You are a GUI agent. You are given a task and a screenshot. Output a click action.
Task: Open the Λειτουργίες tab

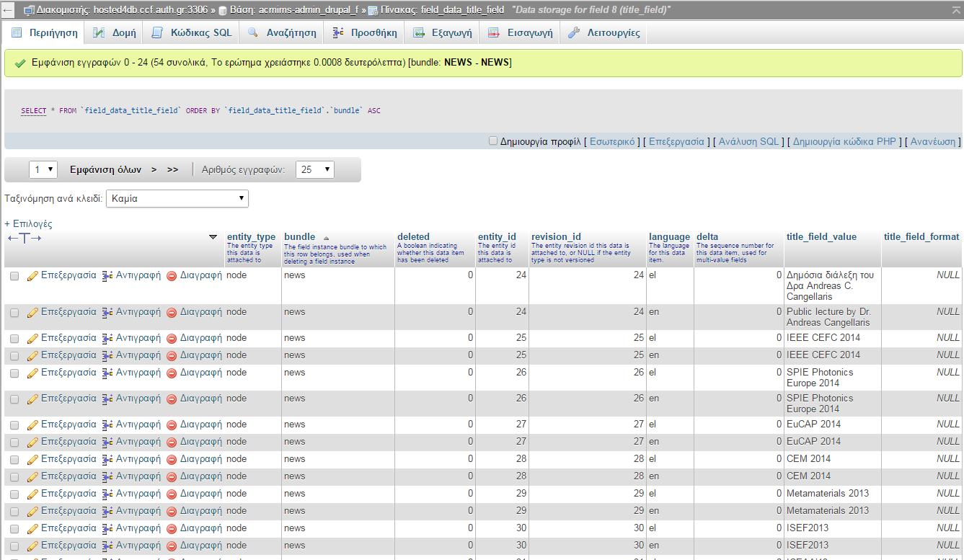coord(604,33)
